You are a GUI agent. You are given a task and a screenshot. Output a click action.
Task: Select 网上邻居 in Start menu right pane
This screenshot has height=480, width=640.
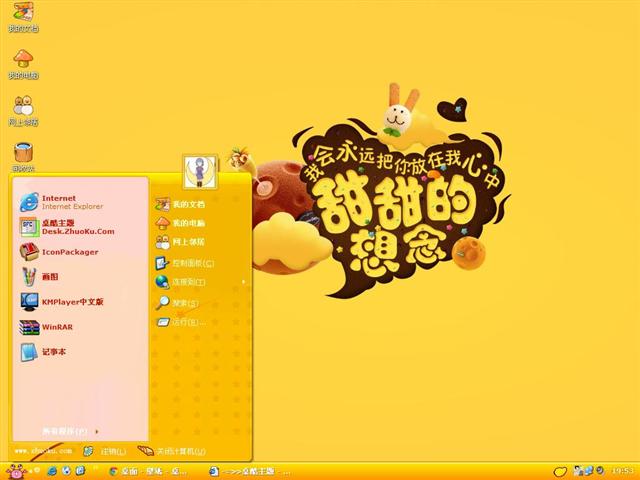click(180, 242)
